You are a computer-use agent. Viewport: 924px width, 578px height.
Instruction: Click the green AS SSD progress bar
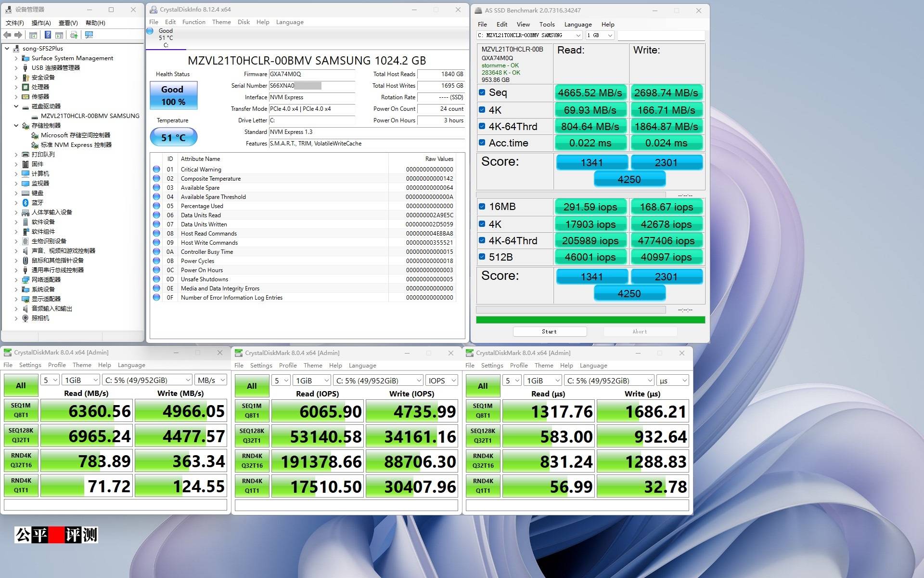pos(590,320)
